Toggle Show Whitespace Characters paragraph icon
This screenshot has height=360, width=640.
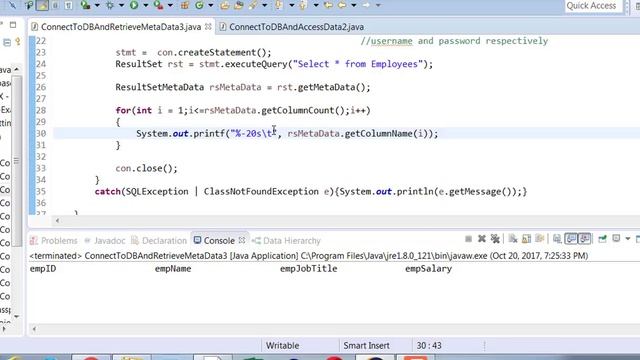tap(68, 5)
